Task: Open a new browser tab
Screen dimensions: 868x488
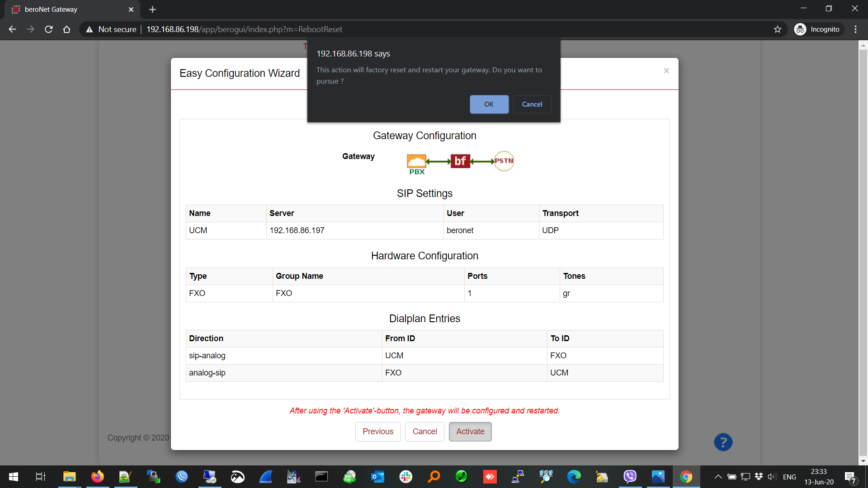Action: [x=152, y=9]
